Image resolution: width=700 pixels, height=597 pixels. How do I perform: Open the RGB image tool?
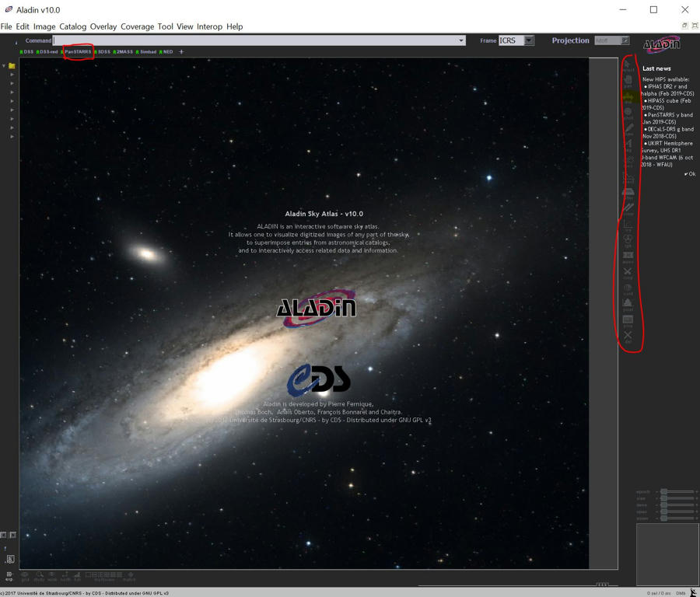(628, 241)
